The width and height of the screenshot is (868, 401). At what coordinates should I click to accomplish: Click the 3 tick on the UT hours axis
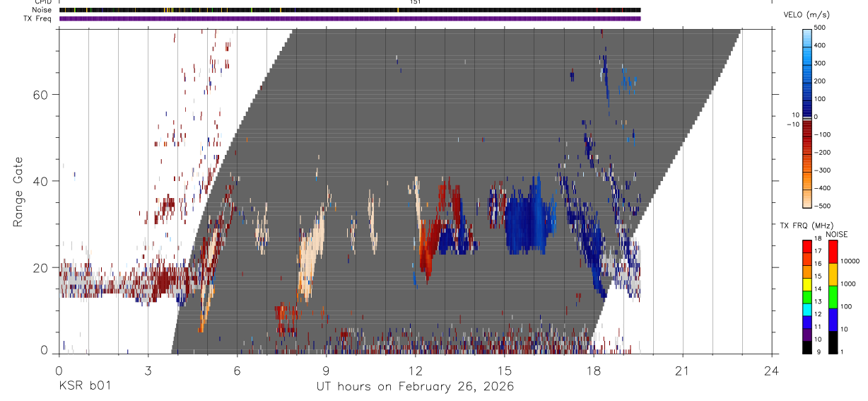pyautogui.click(x=148, y=370)
